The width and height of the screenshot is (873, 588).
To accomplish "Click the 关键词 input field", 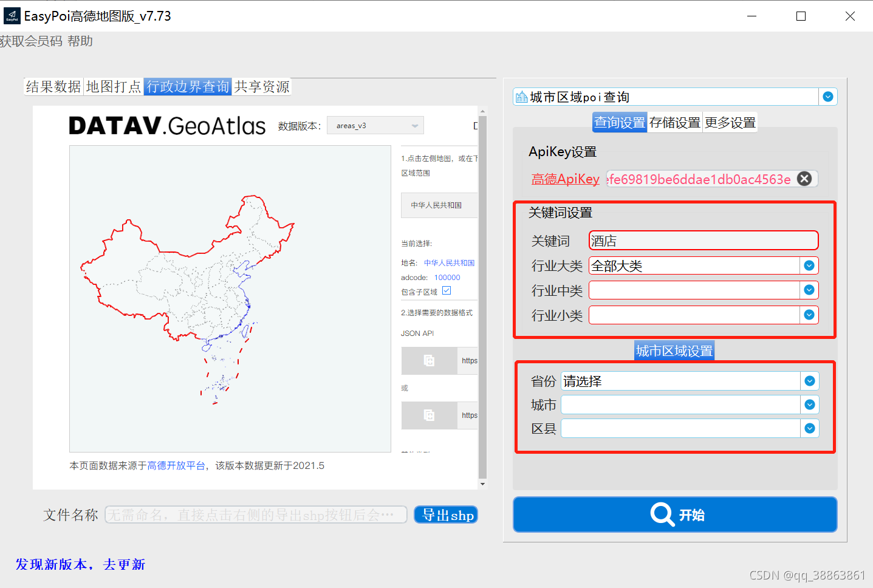I will (704, 241).
